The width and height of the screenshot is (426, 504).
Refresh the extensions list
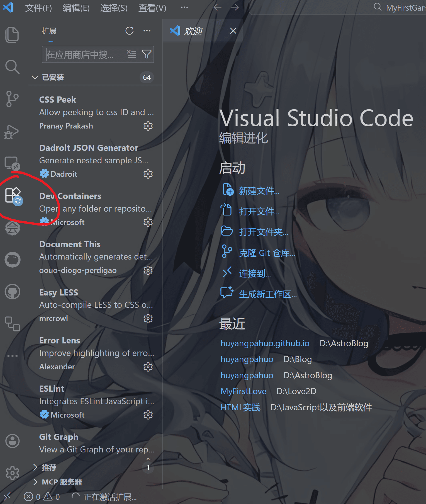click(x=130, y=31)
